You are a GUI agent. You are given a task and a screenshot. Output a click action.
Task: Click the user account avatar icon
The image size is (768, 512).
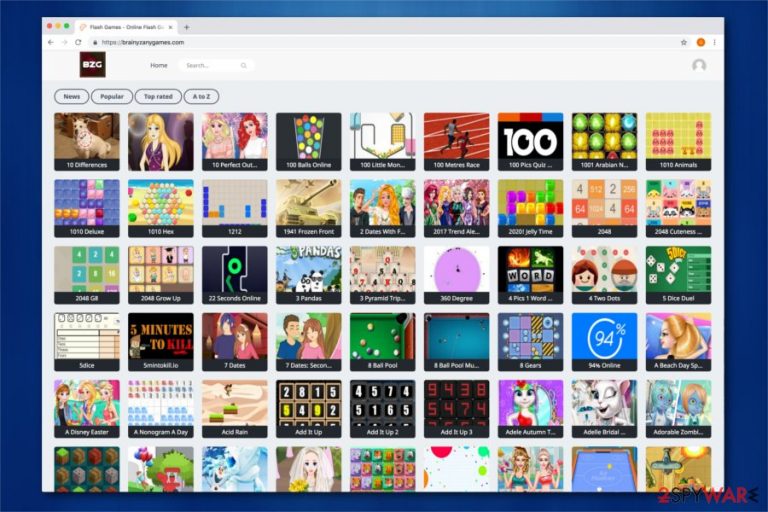tap(699, 65)
